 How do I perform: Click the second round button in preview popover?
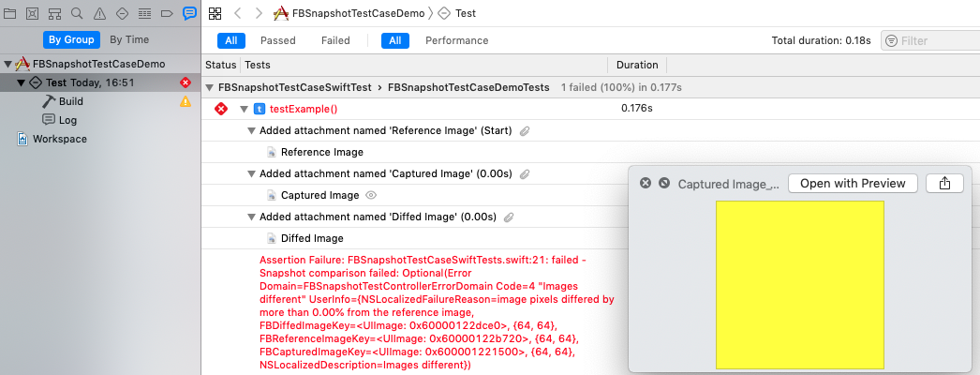pos(664,183)
